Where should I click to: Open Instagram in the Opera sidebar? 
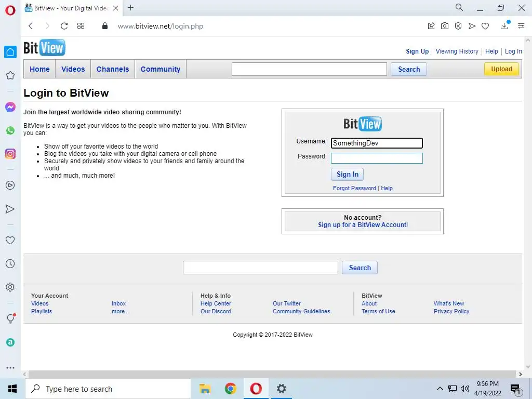tap(10, 154)
